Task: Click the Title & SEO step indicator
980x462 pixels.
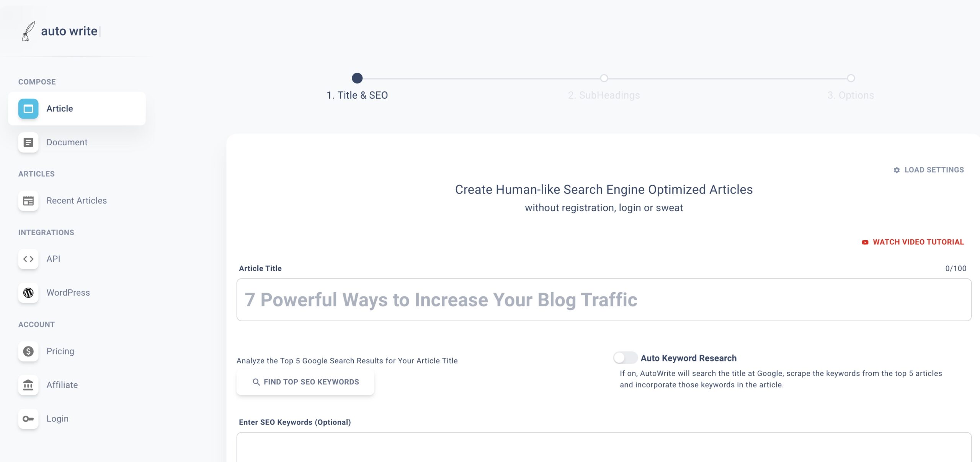Action: pyautogui.click(x=356, y=77)
